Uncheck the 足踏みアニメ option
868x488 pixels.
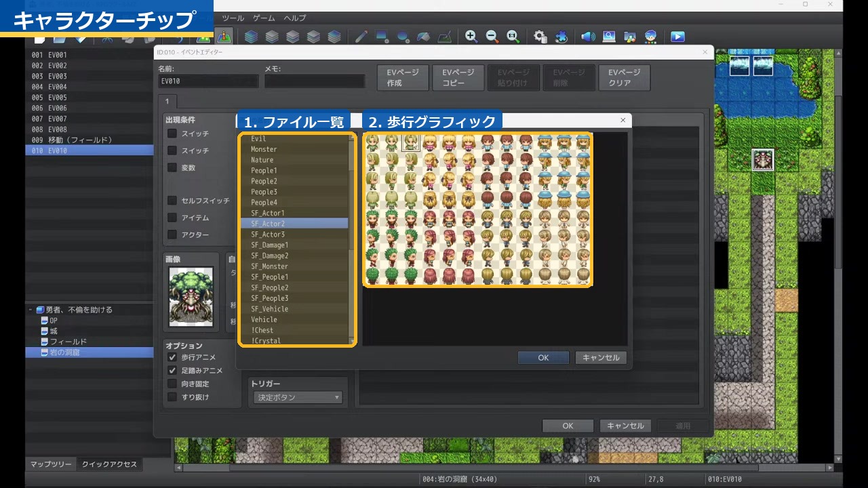point(172,371)
